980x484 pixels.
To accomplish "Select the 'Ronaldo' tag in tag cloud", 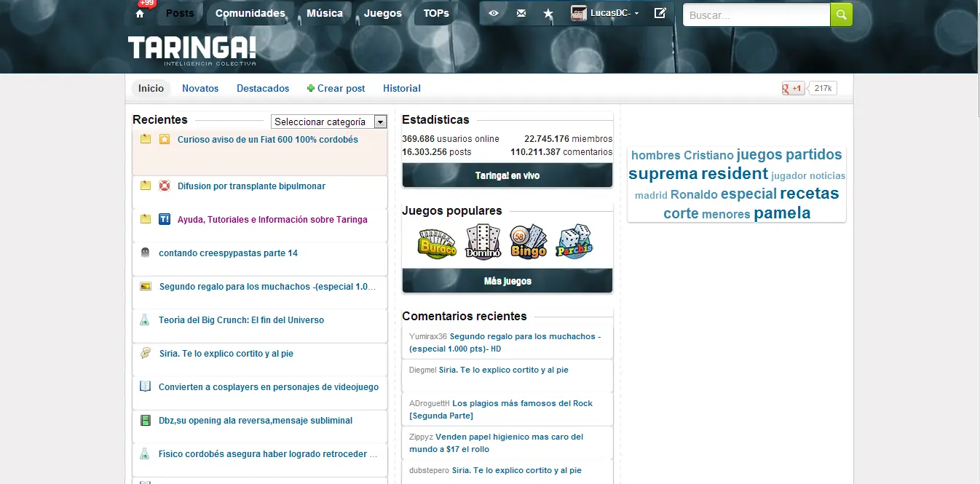I will point(694,194).
